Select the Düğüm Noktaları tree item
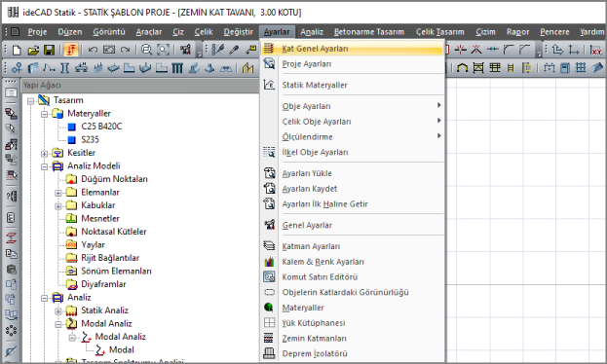607x364 pixels. point(114,179)
